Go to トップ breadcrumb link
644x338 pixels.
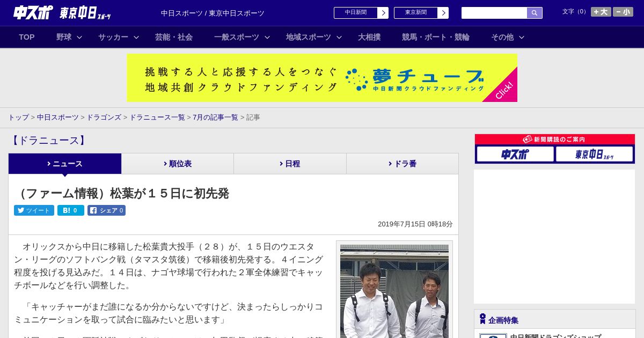pyautogui.click(x=18, y=117)
